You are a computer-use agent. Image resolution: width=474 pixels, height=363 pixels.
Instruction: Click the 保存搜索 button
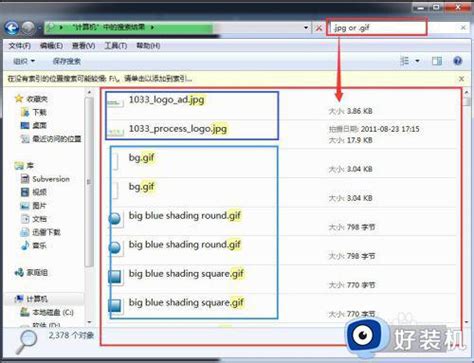click(67, 61)
